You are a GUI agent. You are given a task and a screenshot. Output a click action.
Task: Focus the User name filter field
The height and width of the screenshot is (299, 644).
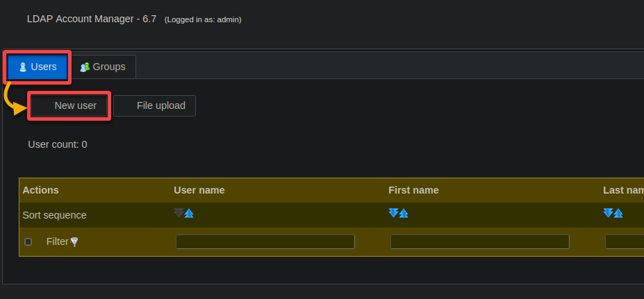click(x=265, y=242)
